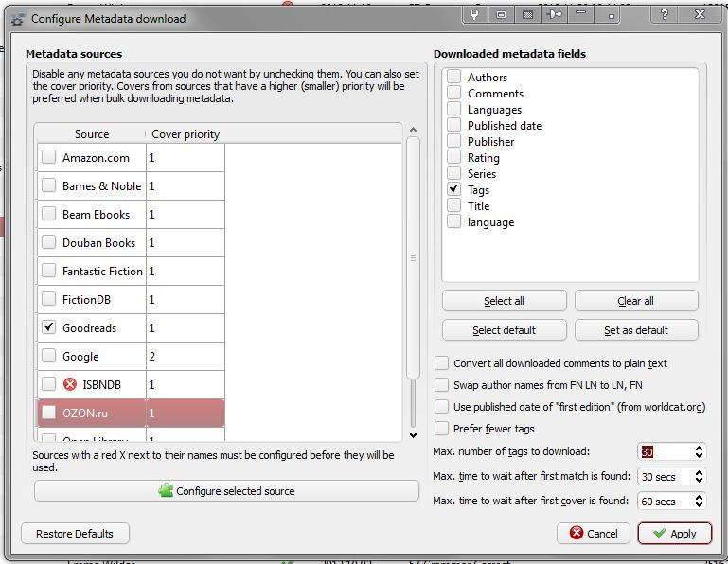728x564 pixels.
Task: Click the Clear all button
Action: pyautogui.click(x=636, y=301)
